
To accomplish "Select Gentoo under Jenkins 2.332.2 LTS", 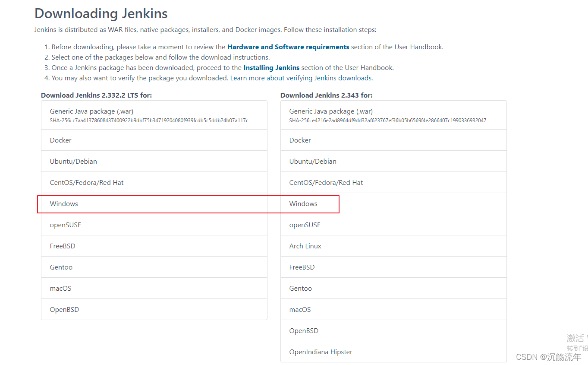I will coord(154,267).
